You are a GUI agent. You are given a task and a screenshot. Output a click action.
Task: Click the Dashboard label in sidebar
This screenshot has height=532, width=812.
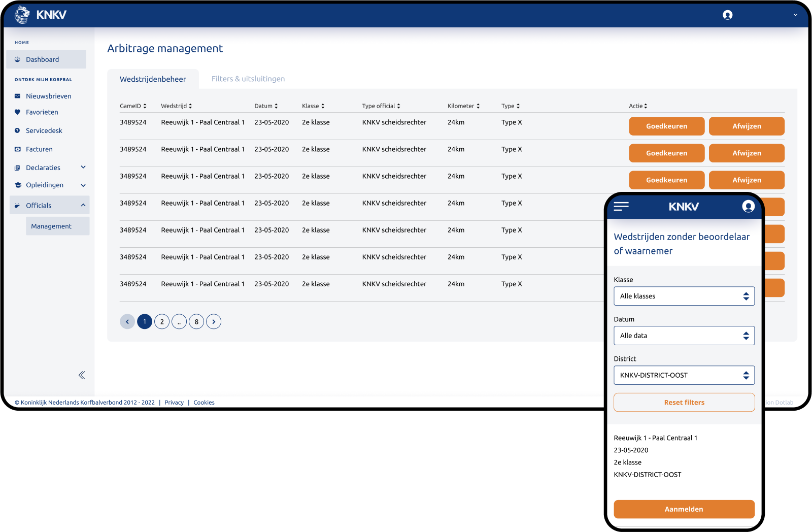tap(43, 59)
